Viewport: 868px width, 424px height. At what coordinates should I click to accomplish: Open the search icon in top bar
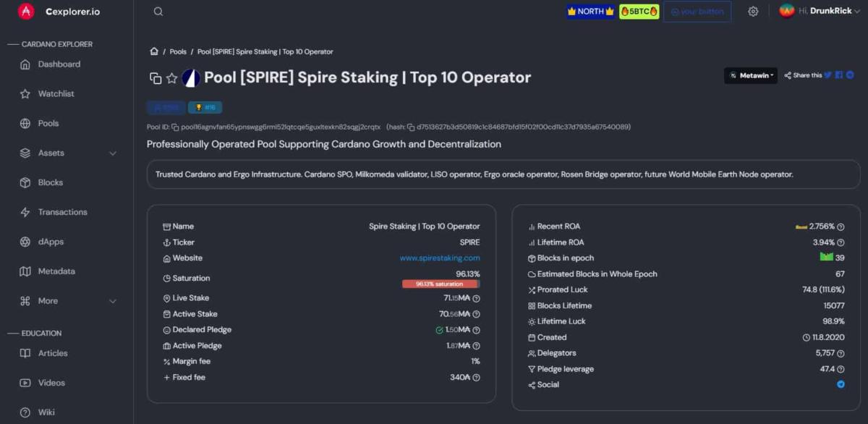(158, 12)
